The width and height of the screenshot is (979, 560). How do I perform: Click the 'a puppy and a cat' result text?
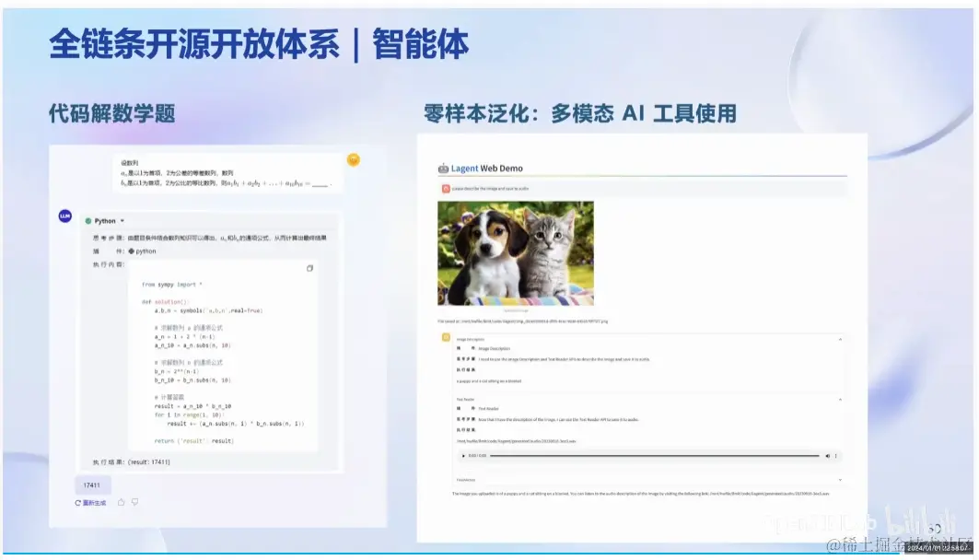pos(489,380)
